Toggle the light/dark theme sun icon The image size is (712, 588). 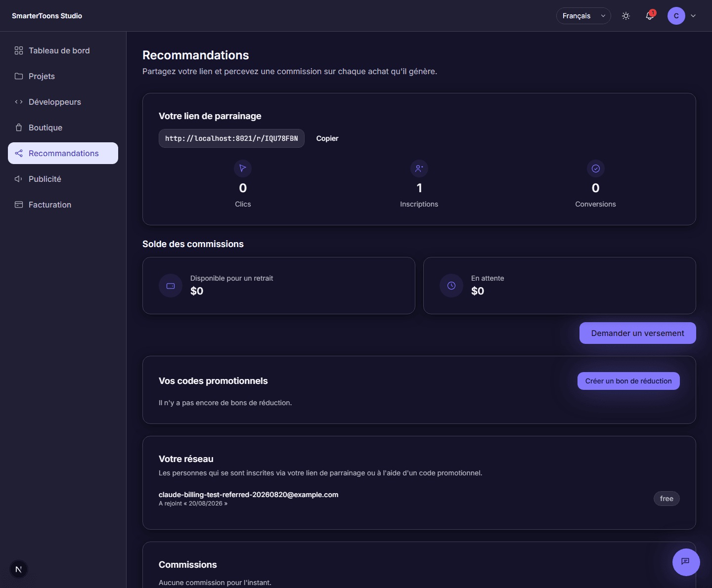click(626, 16)
